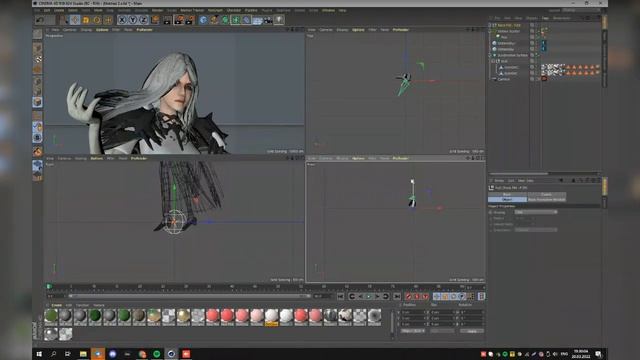Switch to Basic tab in Attribute Manager
The width and height of the screenshot is (640, 360).
(x=507, y=194)
